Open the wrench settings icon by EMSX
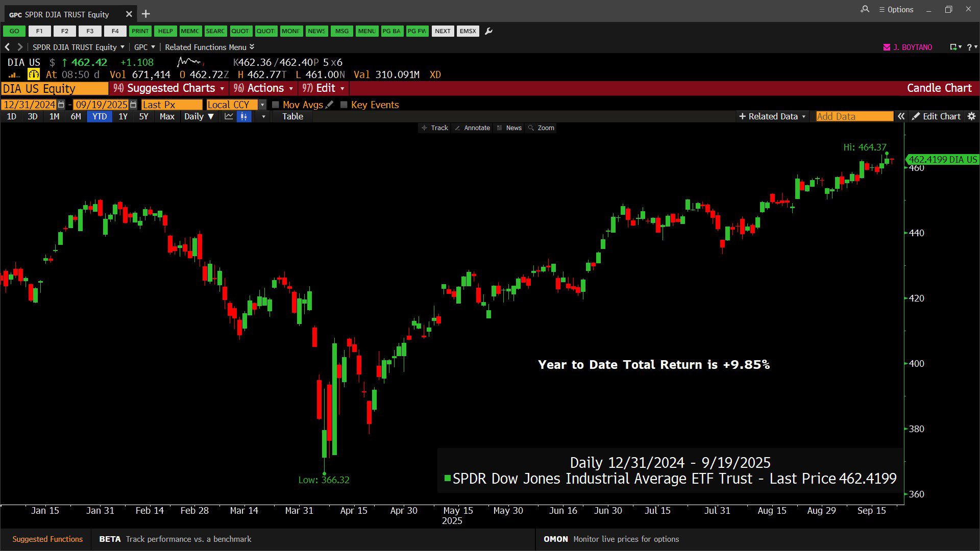Image resolution: width=980 pixels, height=551 pixels. tap(488, 31)
